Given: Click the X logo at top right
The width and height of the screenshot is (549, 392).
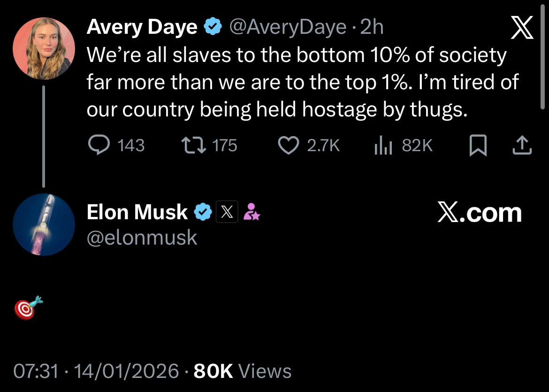Looking at the screenshot, I should pyautogui.click(x=522, y=28).
